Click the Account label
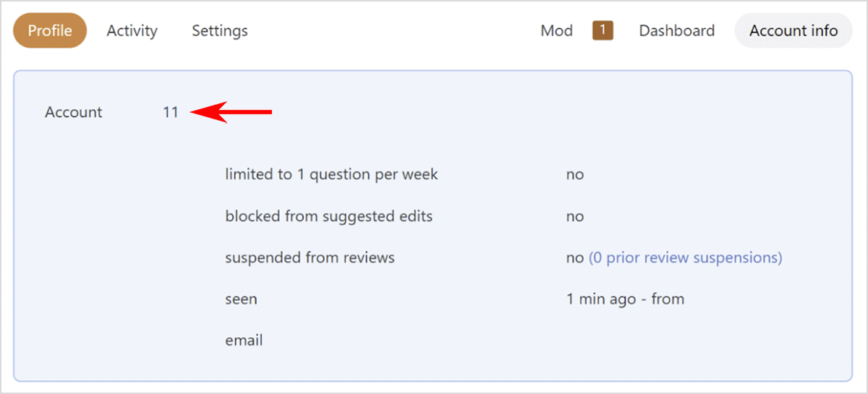 click(x=74, y=112)
